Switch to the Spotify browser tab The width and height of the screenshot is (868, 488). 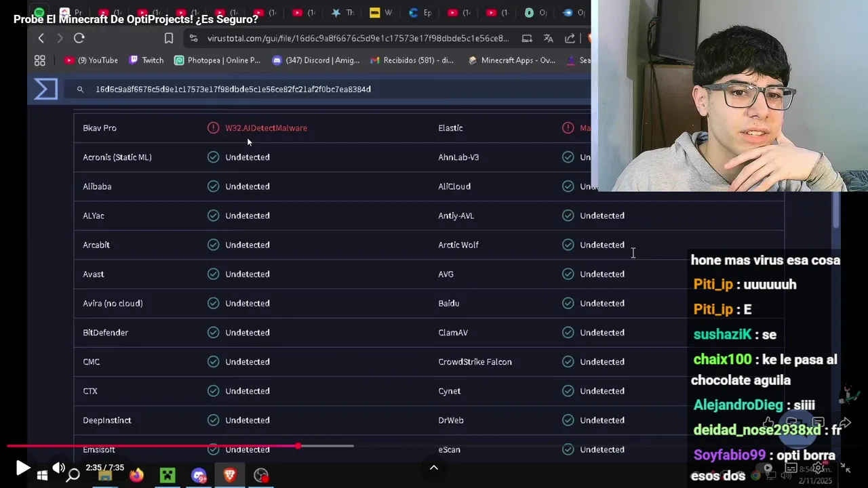pos(39,13)
